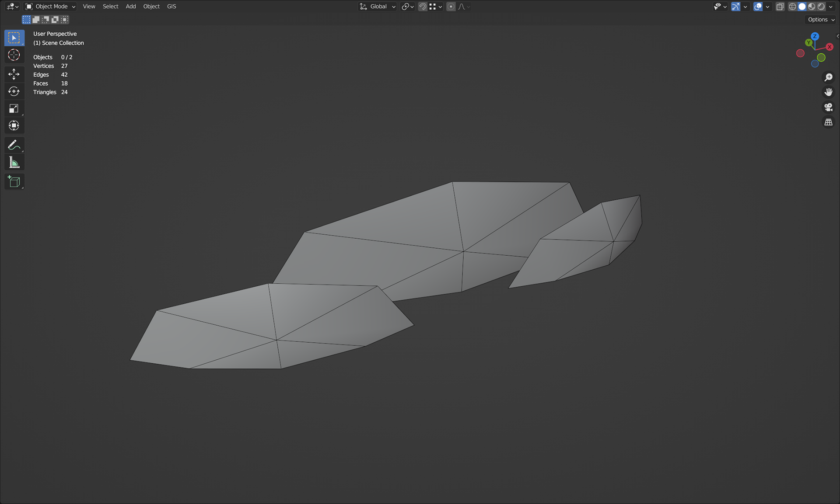Image resolution: width=840 pixels, height=504 pixels.
Task: Choose the Rotate tool
Action: tap(14, 91)
